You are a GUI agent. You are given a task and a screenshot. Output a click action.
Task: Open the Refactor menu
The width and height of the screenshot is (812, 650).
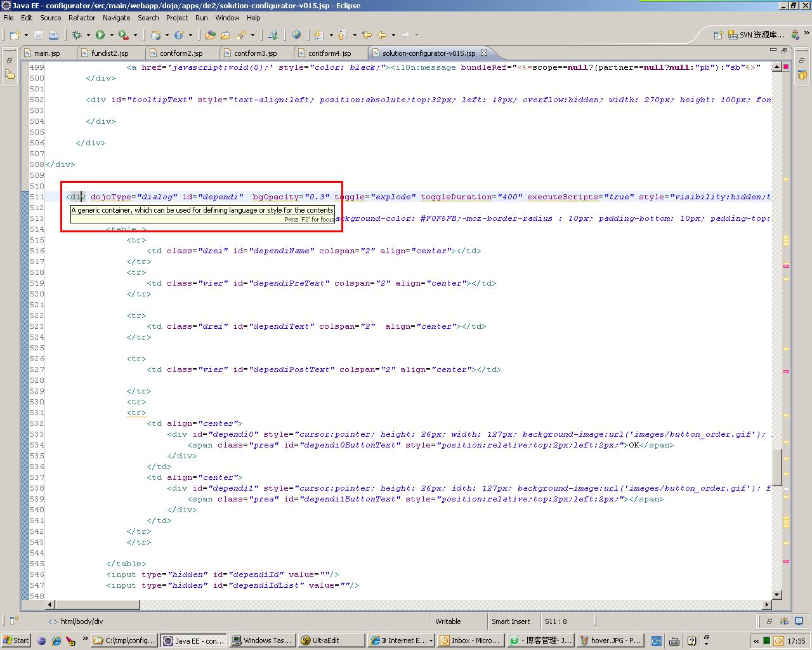click(x=81, y=18)
